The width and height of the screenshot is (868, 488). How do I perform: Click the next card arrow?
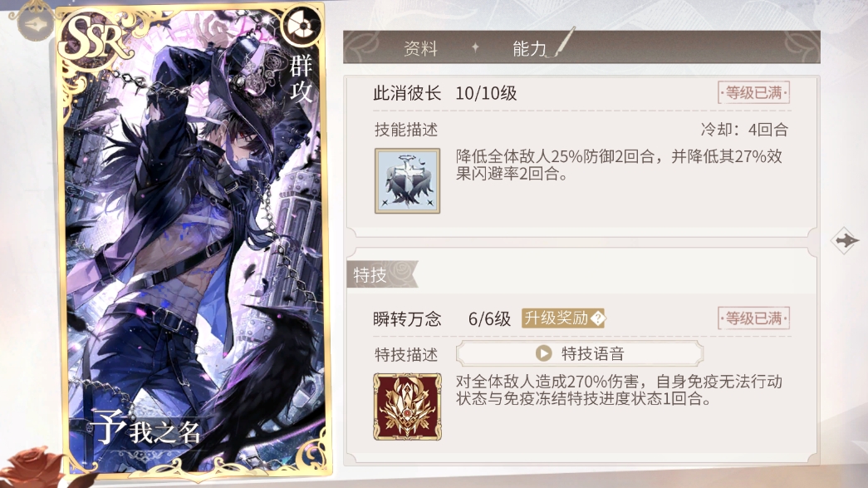(x=846, y=240)
